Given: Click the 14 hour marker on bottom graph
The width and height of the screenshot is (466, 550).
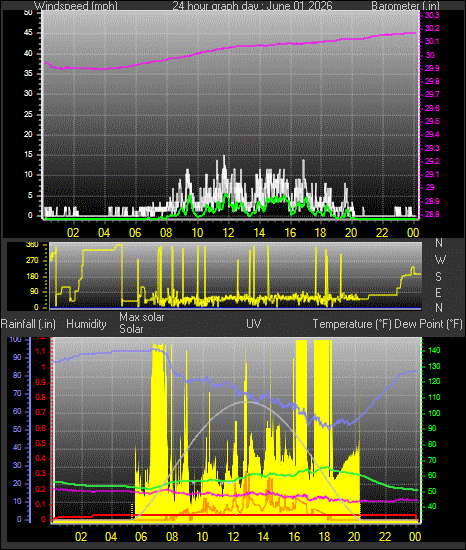Looking at the screenshot, I should click(263, 537).
